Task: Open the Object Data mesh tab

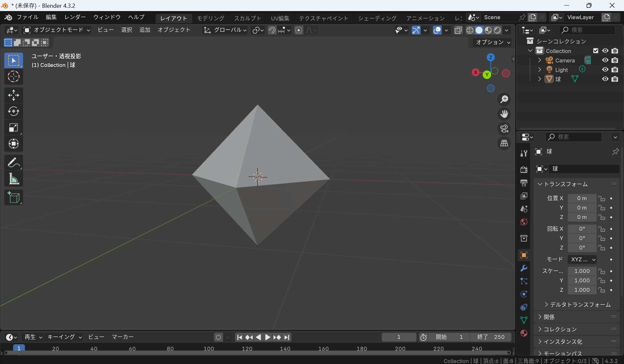Action: click(x=524, y=320)
